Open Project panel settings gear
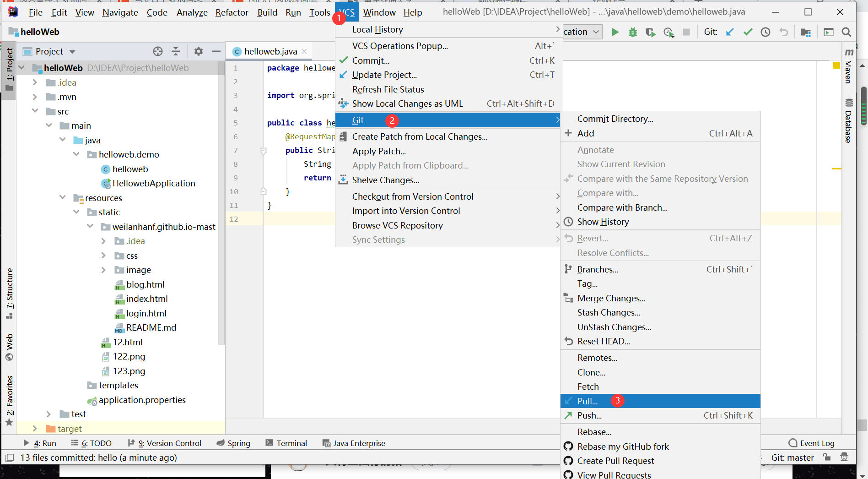This screenshot has height=479, width=868. pyautogui.click(x=198, y=51)
